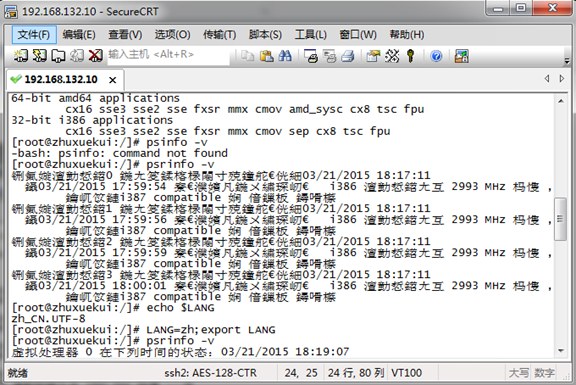Image resolution: width=576 pixels, height=385 pixels.
Task: Open the 工具(L) menu
Action: pyautogui.click(x=310, y=35)
